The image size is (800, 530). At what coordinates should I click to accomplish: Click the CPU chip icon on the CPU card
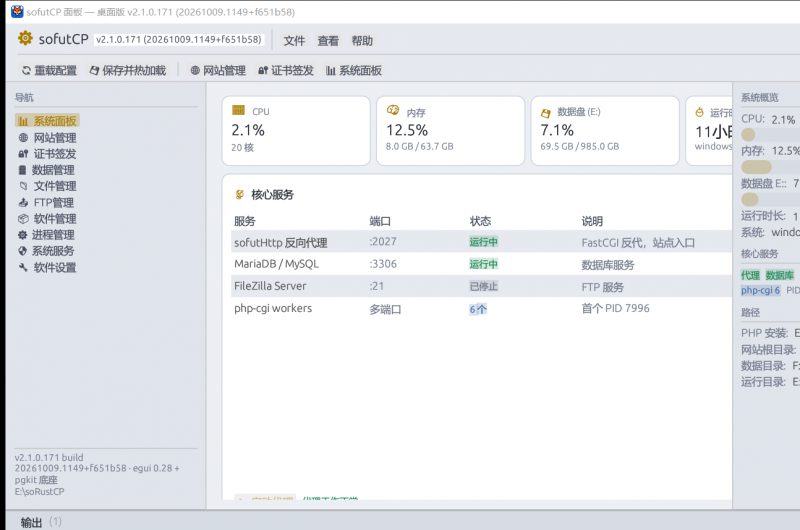(x=238, y=110)
